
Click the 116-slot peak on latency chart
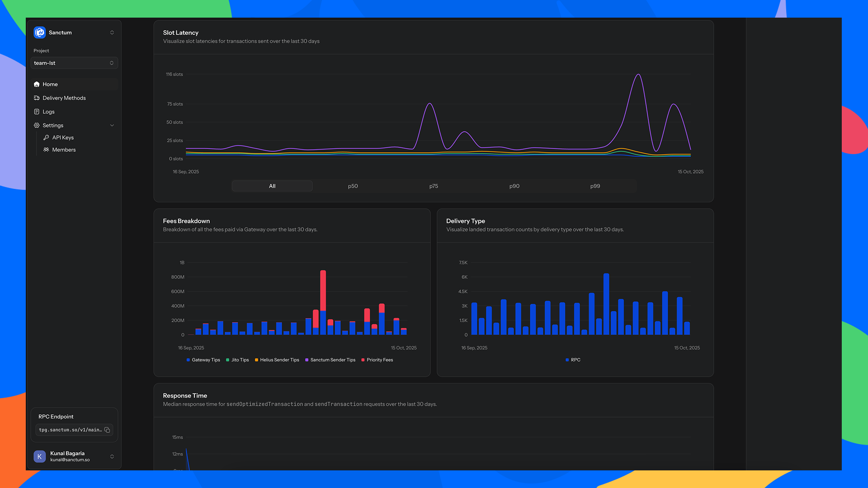point(638,75)
